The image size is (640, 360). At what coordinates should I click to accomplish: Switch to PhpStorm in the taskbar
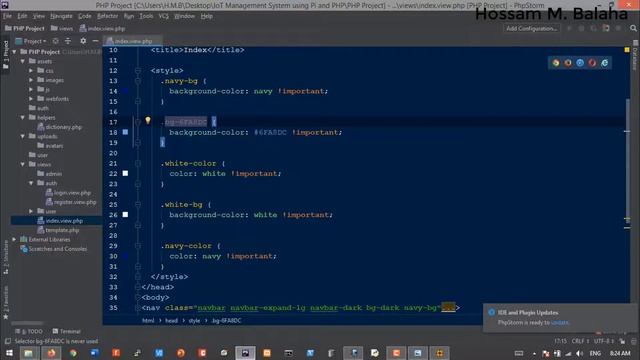point(245,353)
